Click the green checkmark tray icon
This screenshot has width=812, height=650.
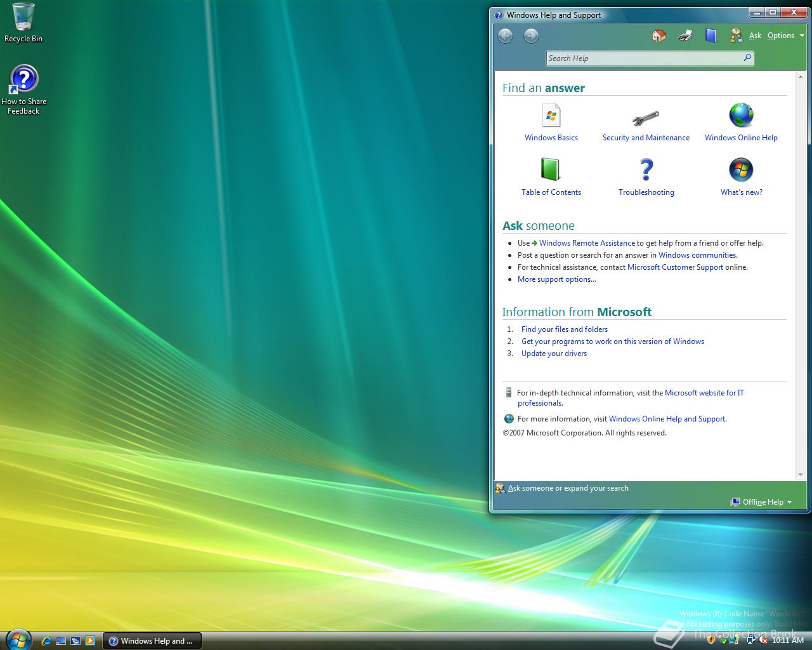tap(724, 640)
